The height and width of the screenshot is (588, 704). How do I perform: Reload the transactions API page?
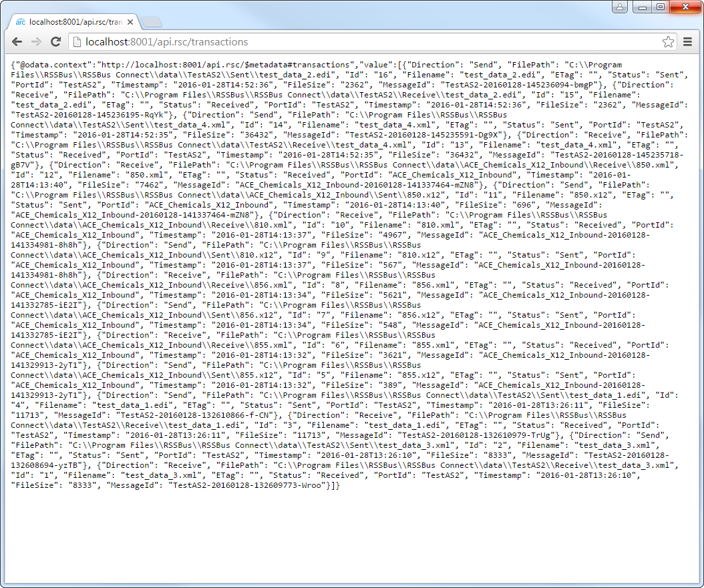coord(56,42)
